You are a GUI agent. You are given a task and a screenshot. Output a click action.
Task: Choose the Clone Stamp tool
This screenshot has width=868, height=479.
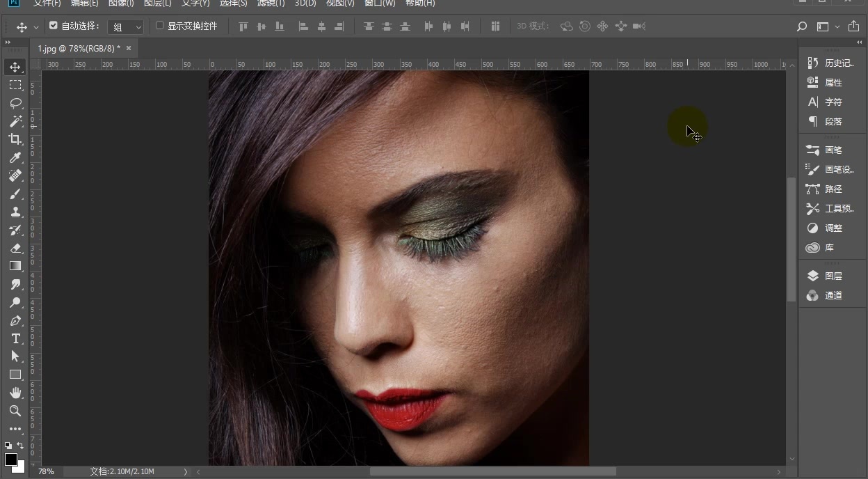point(15,212)
